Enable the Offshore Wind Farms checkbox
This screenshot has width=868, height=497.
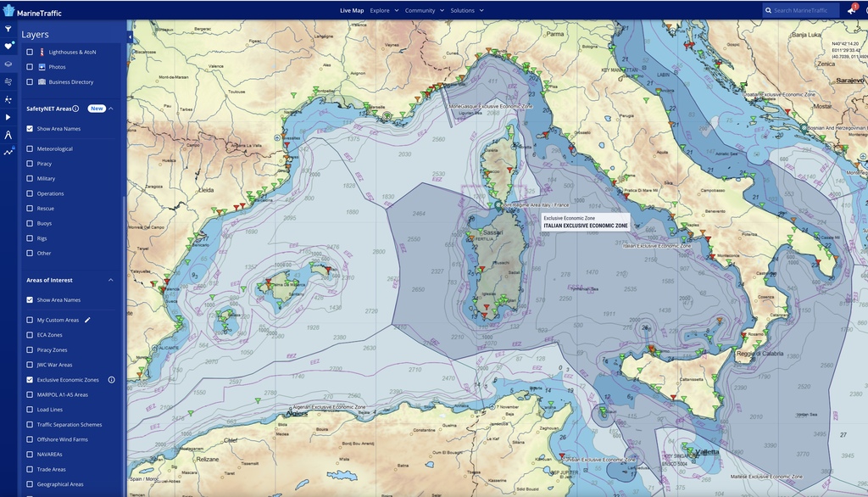(x=30, y=440)
